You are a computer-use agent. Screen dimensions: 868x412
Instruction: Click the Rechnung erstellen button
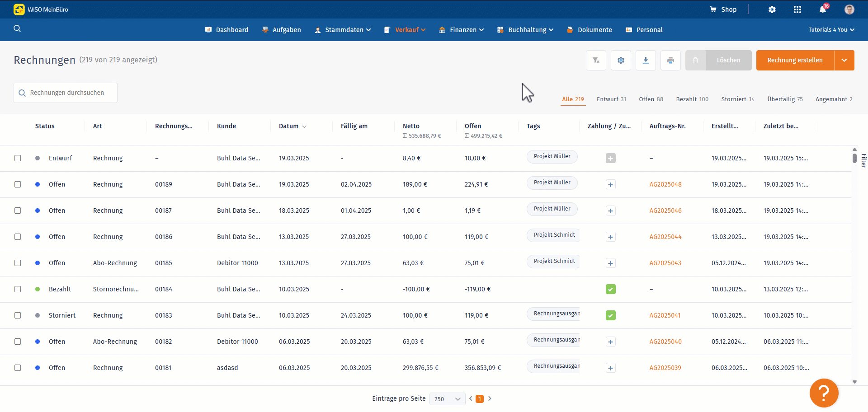(795, 60)
